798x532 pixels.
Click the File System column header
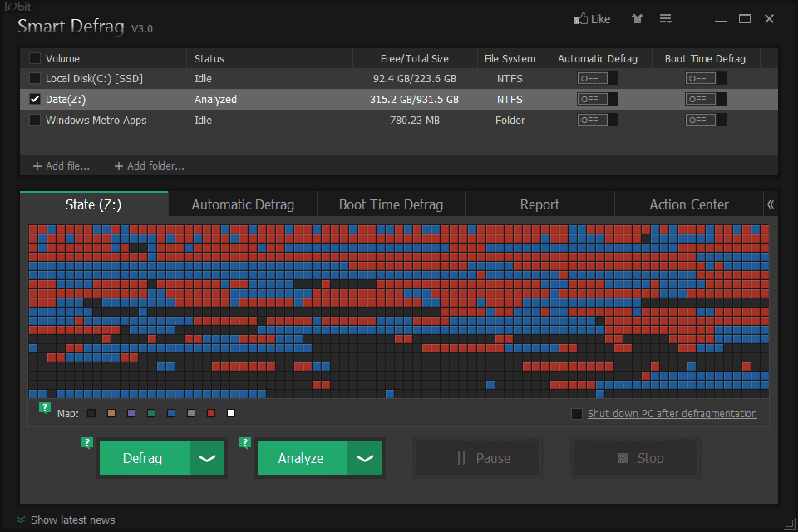(x=510, y=58)
